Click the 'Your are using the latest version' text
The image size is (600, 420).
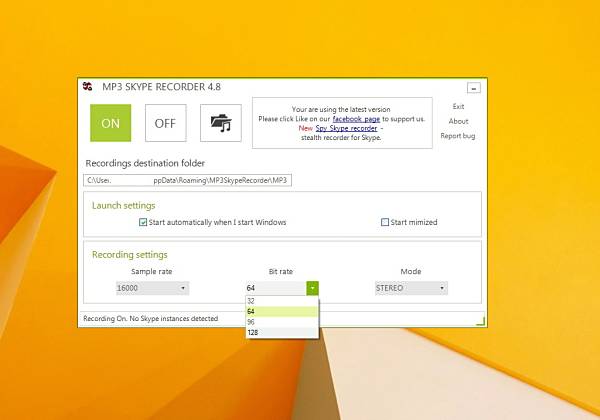click(341, 109)
